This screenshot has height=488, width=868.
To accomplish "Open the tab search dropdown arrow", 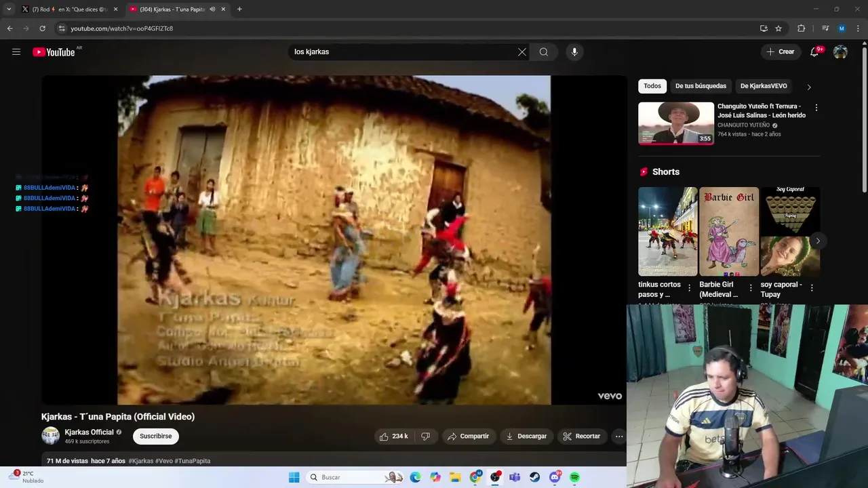I will click(9, 9).
